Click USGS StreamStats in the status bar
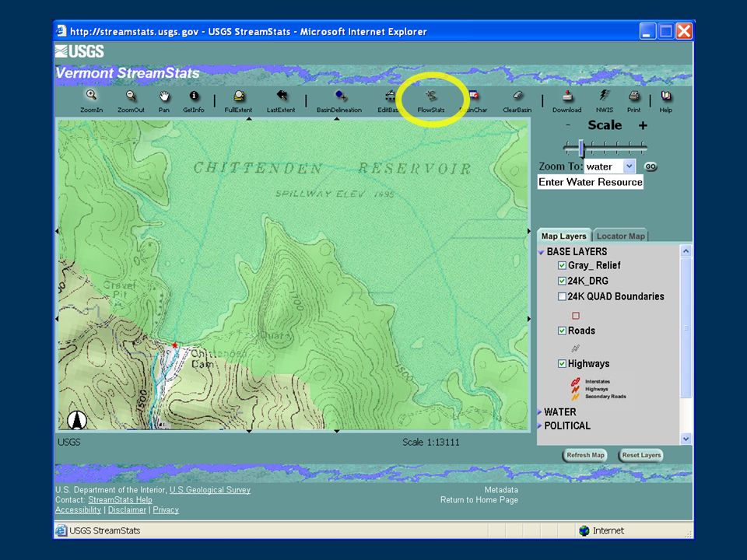Screen dimensions: 747x560 [x=105, y=530]
